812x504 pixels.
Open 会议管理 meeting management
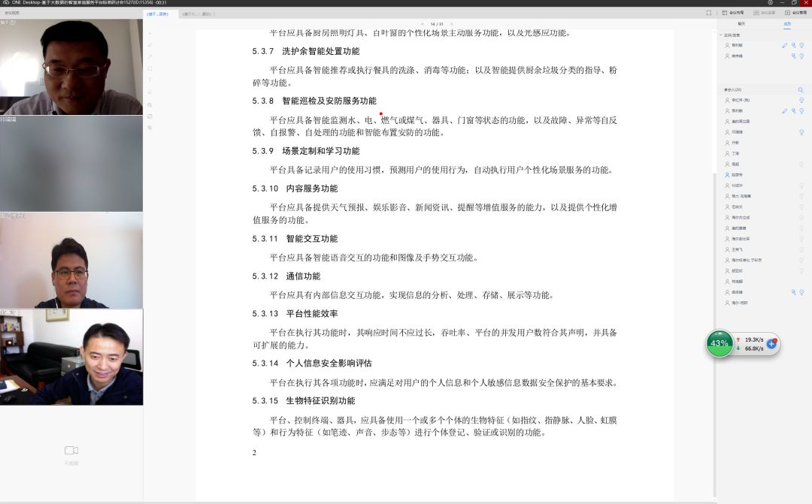(795, 13)
